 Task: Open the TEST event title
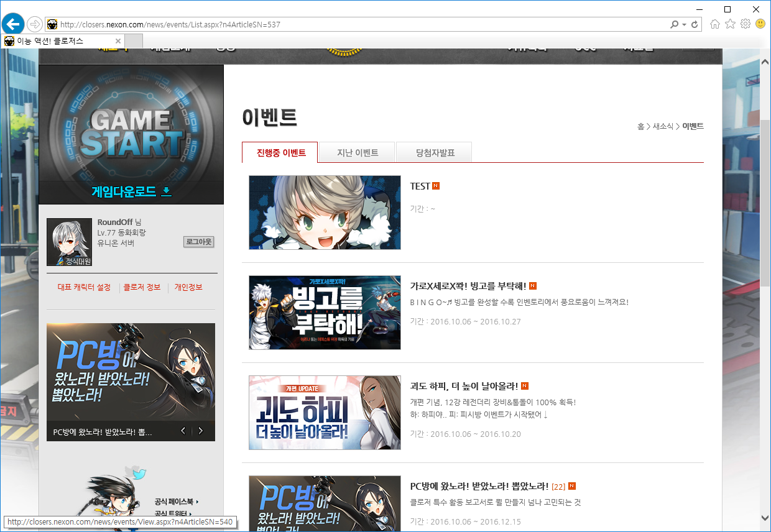tap(420, 186)
